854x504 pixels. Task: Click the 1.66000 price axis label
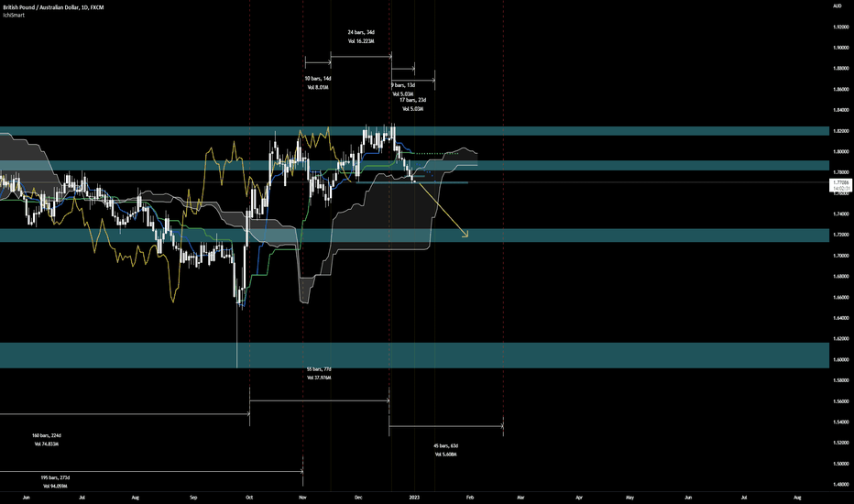(840, 297)
